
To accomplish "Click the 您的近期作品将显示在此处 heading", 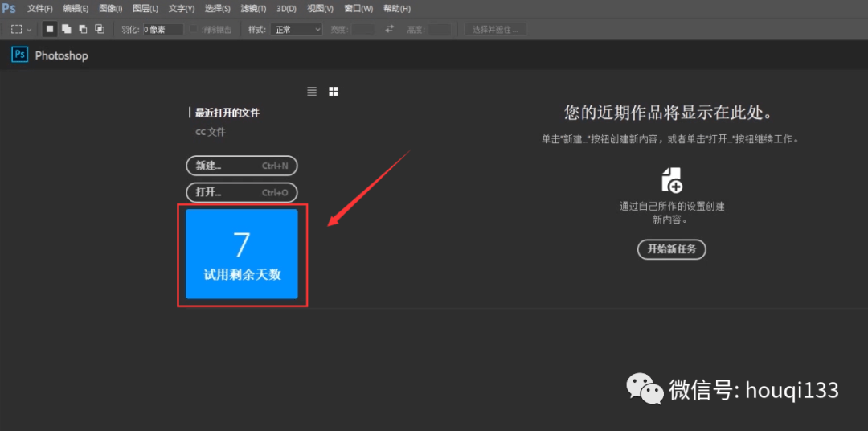I will point(669,113).
